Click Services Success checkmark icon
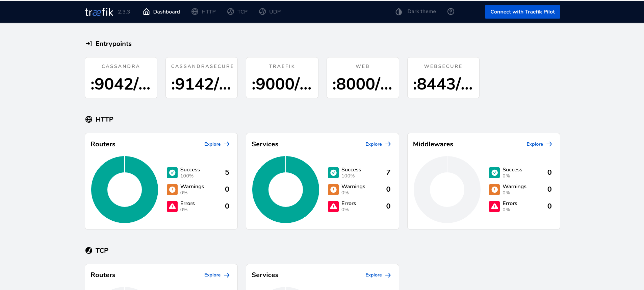This screenshot has height=290, width=644. (333, 173)
